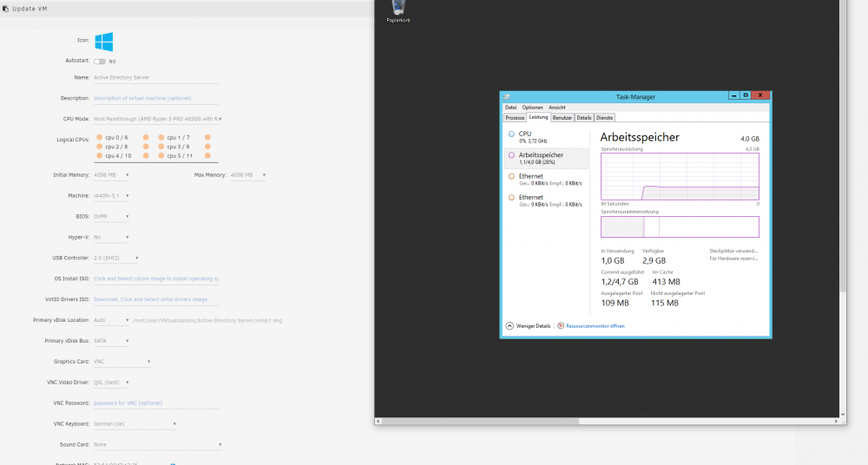Open the Optionen menu in Task-Manager

point(533,108)
